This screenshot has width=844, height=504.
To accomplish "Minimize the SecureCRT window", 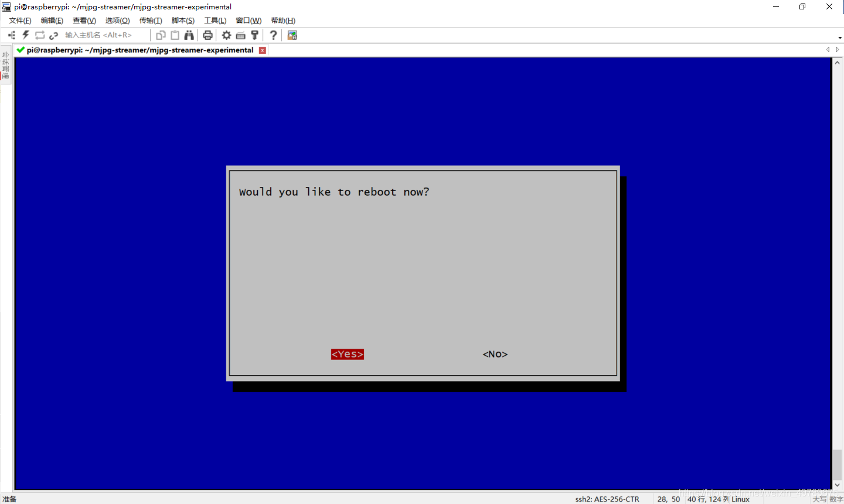I will (776, 6).
